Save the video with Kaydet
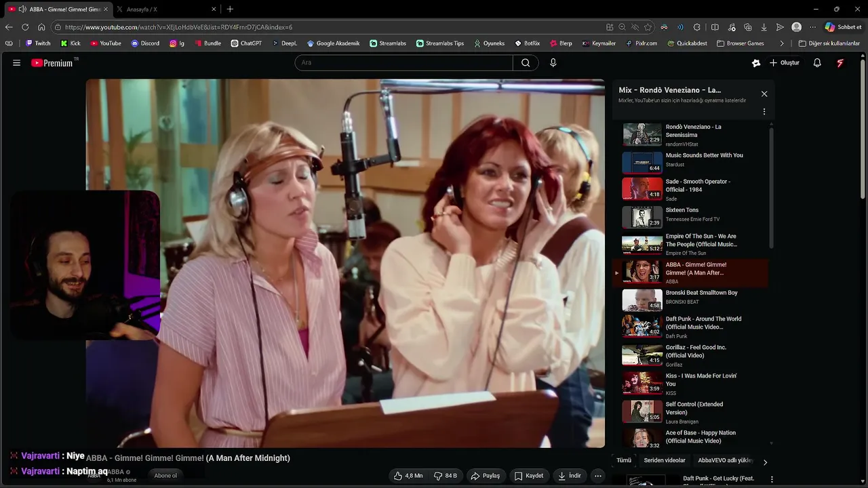The height and width of the screenshot is (488, 868). click(528, 476)
